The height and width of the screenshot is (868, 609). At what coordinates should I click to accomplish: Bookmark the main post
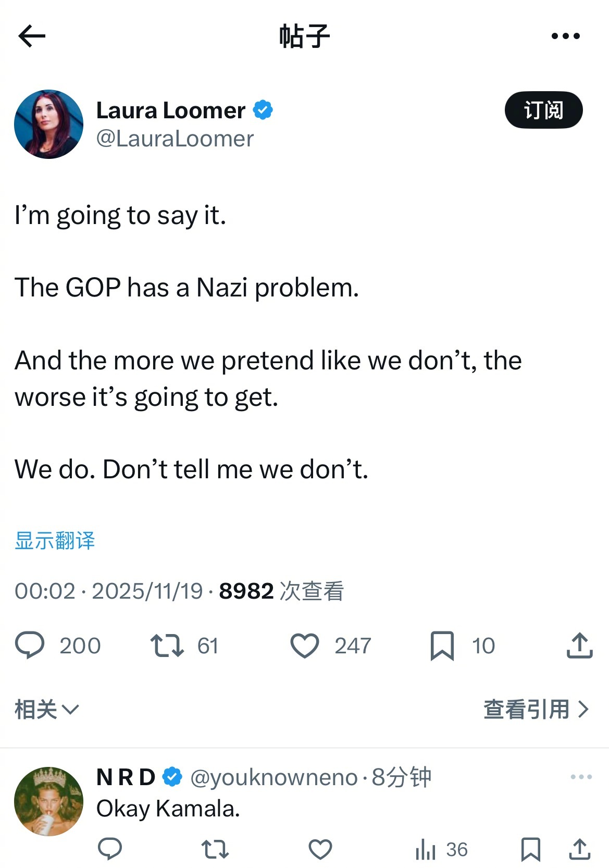[442, 646]
